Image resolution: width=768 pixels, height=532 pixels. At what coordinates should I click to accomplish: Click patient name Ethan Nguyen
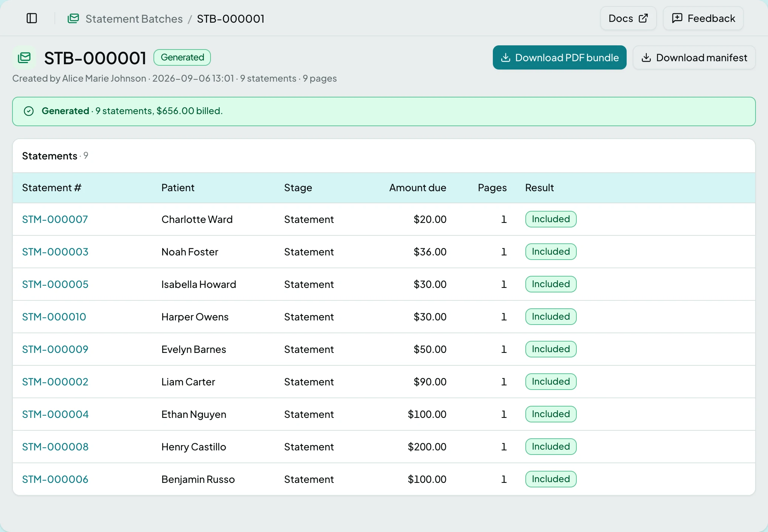click(x=194, y=414)
